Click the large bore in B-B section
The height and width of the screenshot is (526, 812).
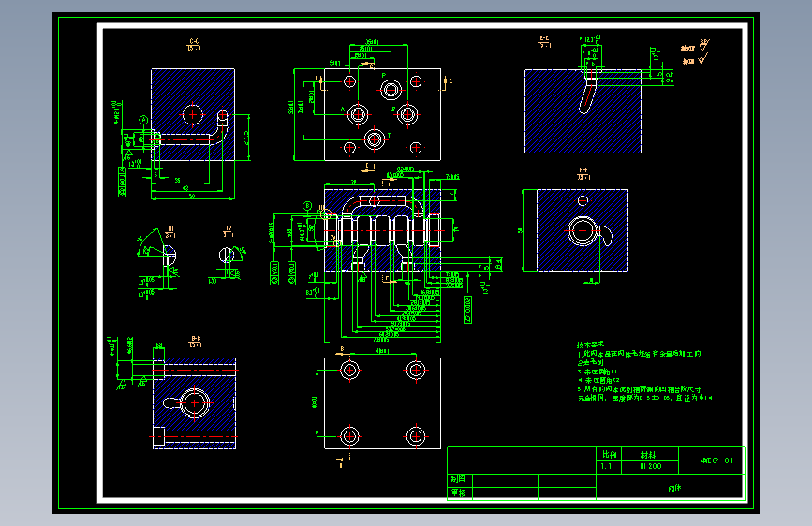195,402
